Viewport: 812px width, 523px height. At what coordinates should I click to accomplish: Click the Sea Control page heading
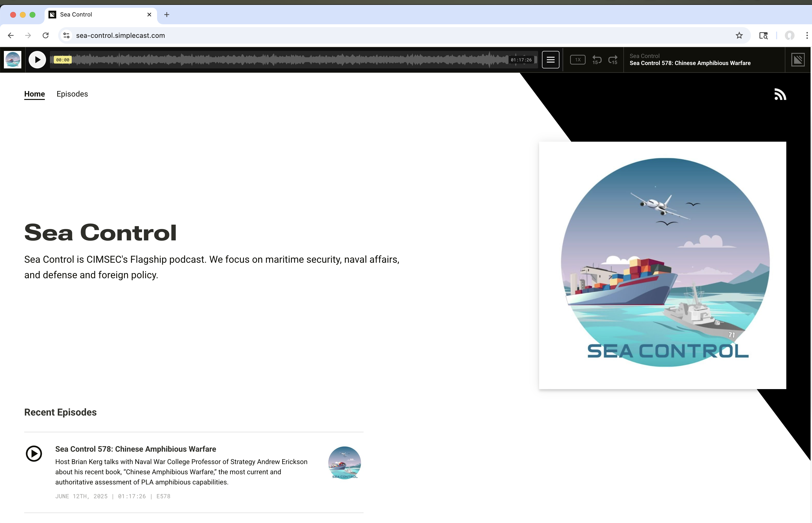click(100, 233)
